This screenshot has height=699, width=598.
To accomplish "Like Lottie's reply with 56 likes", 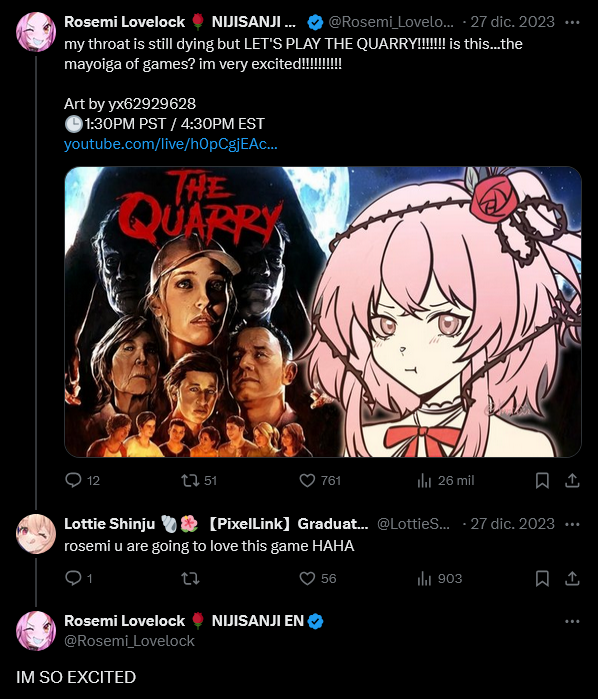I will (318, 578).
